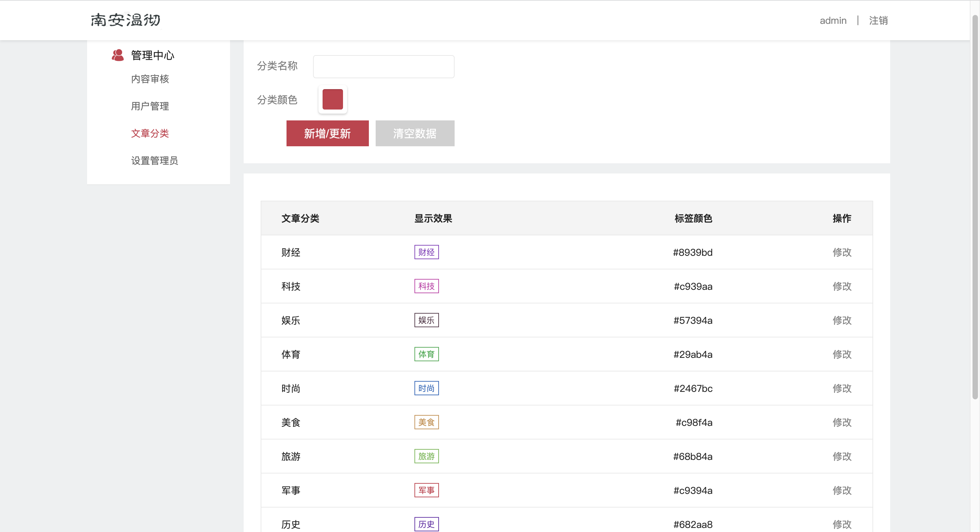Viewport: 980px width, 532px height.
Task: Click the red 军事 tag badge
Action: (x=426, y=490)
